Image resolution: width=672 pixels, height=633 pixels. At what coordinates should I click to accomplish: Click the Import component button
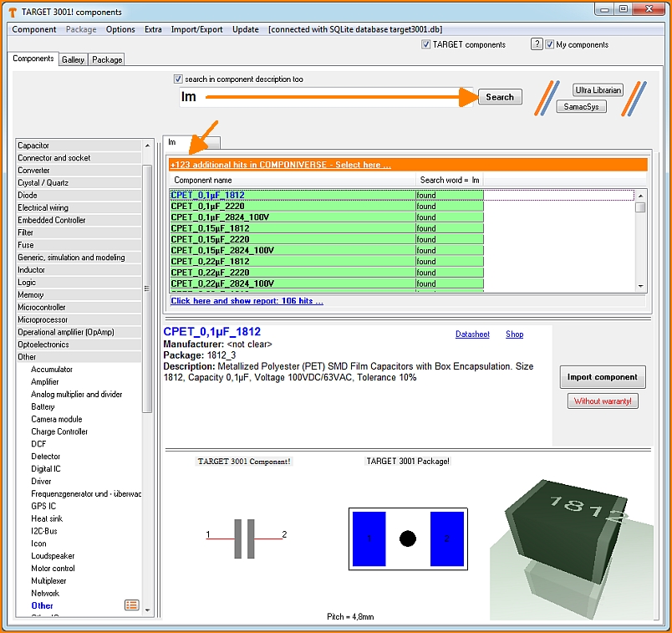[602, 377]
